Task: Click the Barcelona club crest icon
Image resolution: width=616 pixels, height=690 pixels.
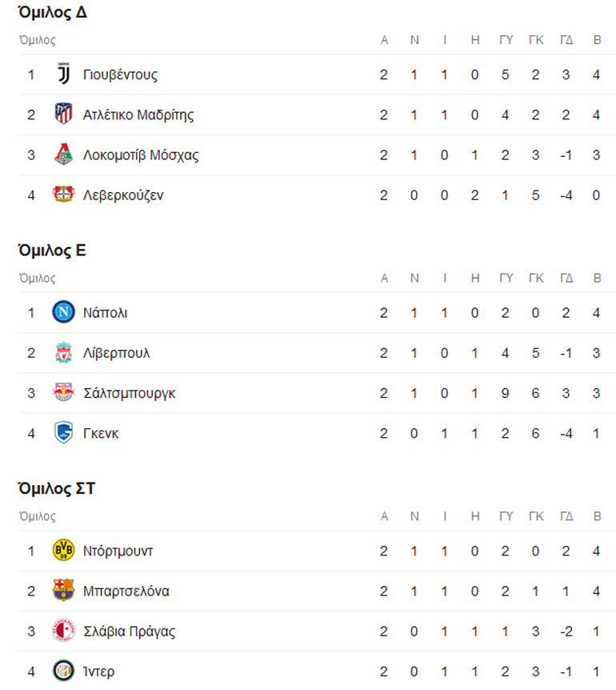Action: 63,591
